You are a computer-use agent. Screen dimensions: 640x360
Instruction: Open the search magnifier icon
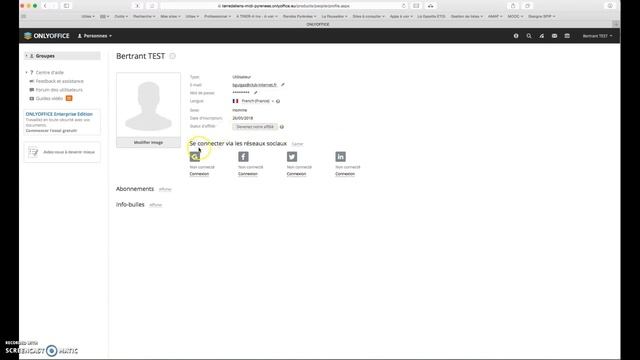click(x=529, y=36)
